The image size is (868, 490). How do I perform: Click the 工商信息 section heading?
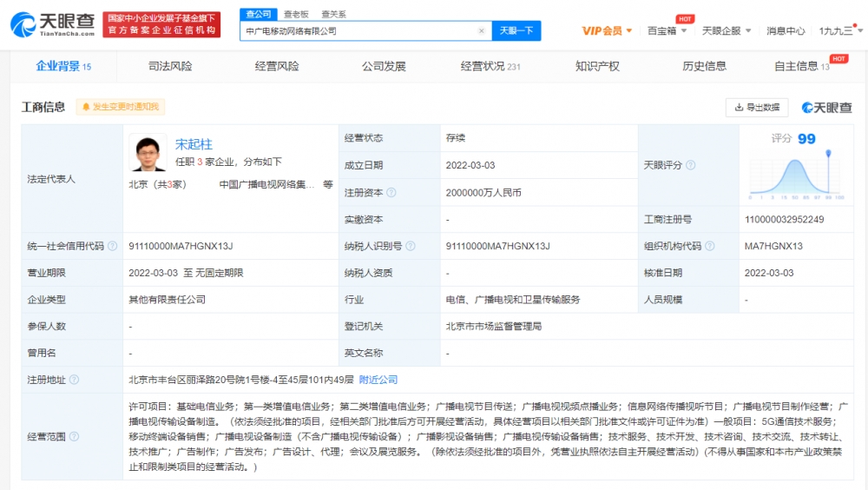[43, 107]
